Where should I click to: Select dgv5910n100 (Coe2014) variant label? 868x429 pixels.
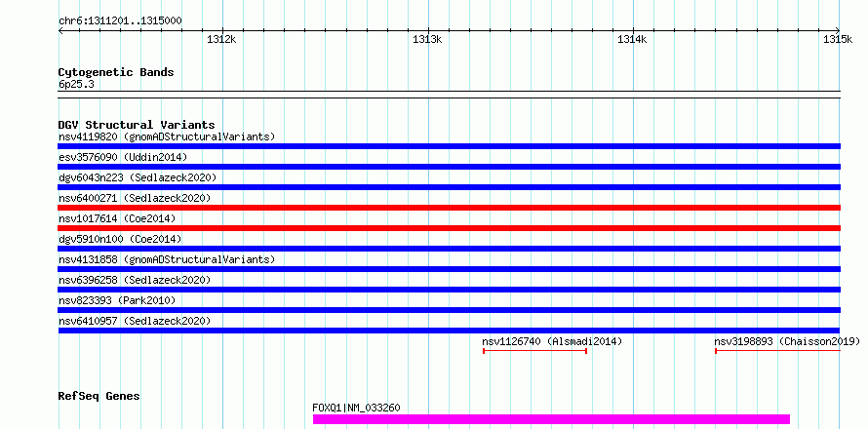point(120,239)
